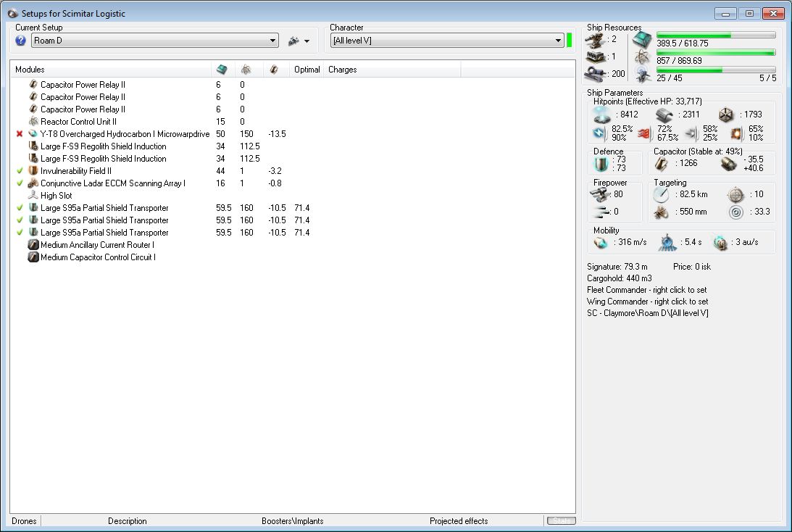
Task: Click the scan resolution icon showing 550 mm
Action: click(661, 212)
